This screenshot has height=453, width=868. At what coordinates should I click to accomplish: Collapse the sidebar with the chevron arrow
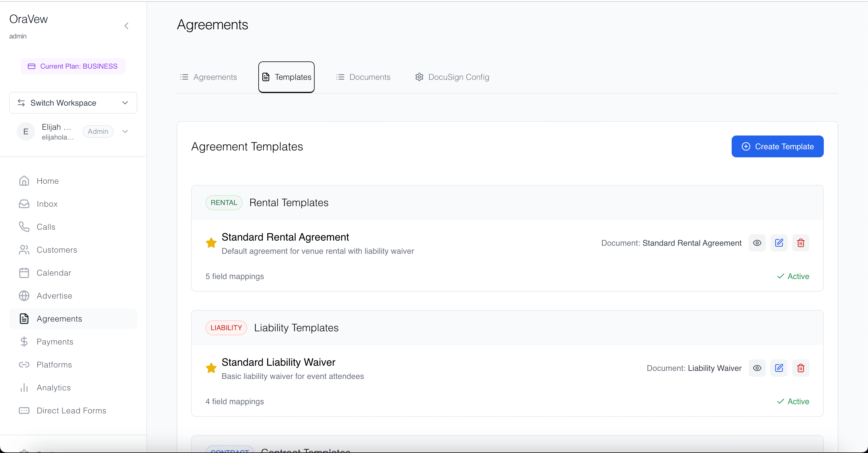click(x=126, y=26)
